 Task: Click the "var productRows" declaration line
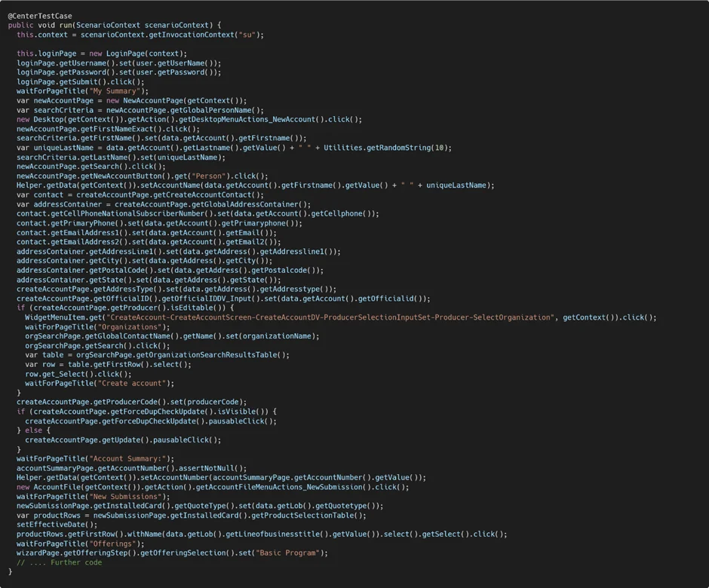coord(192,515)
